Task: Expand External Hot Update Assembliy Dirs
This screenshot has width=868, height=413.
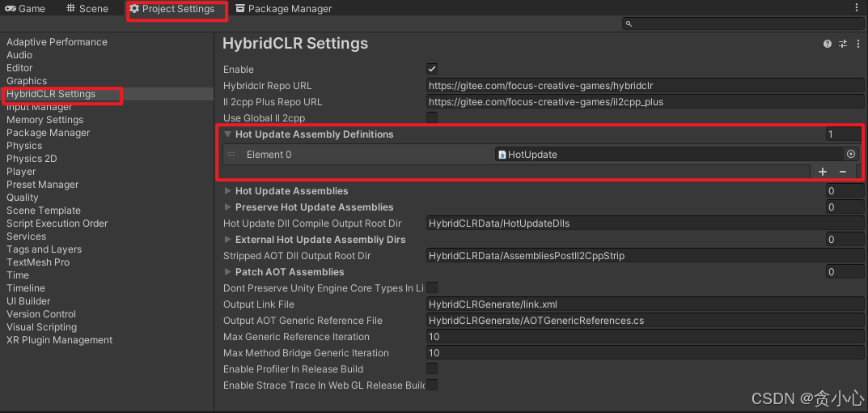Action: coord(227,240)
